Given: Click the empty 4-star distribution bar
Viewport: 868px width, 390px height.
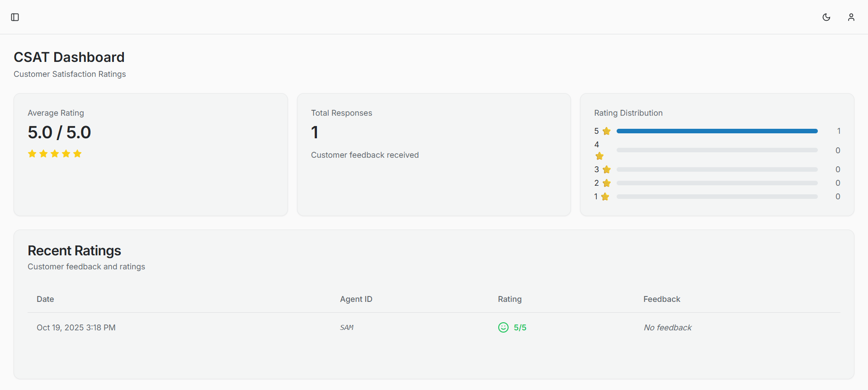Looking at the screenshot, I should [x=717, y=150].
